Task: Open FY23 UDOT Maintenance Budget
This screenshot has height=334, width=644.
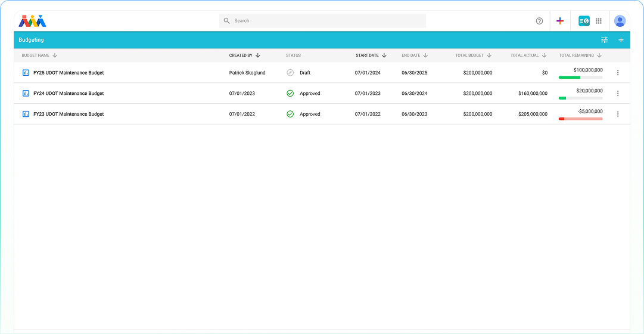Action: click(69, 114)
